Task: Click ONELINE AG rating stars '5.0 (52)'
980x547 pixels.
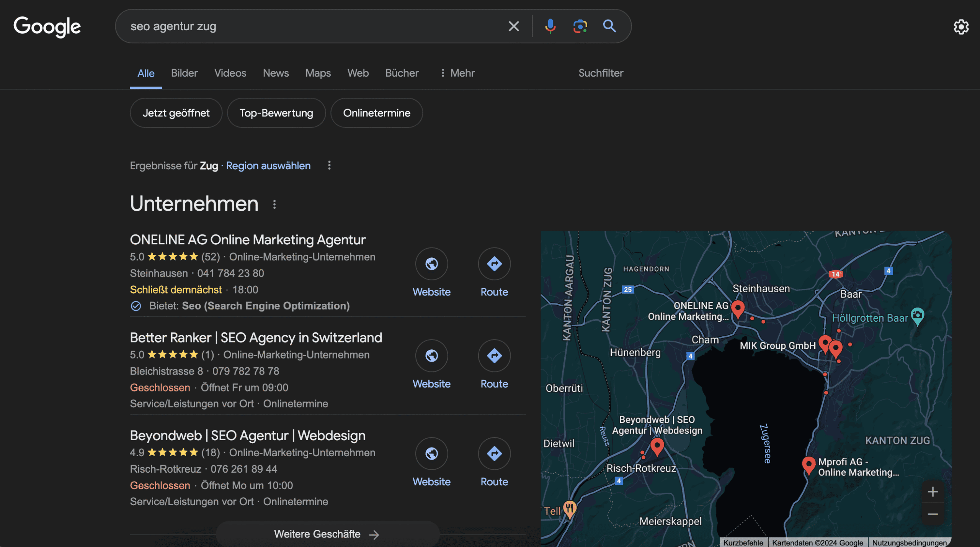Action: 175,257
